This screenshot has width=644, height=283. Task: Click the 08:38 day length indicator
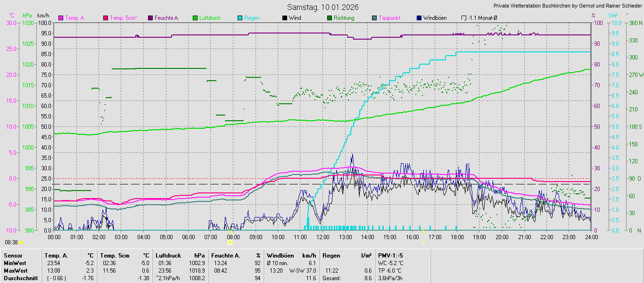11,242
